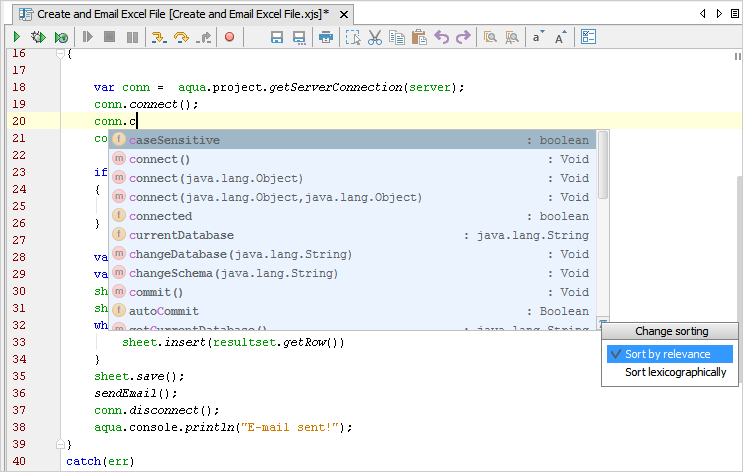743x472 pixels.
Task: Click the Paste clipboard icon
Action: pos(419,37)
